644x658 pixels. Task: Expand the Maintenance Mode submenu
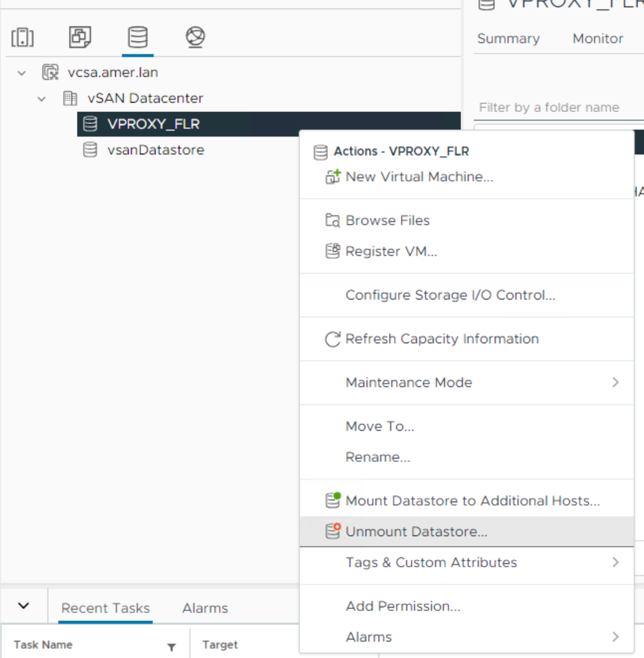(x=616, y=382)
